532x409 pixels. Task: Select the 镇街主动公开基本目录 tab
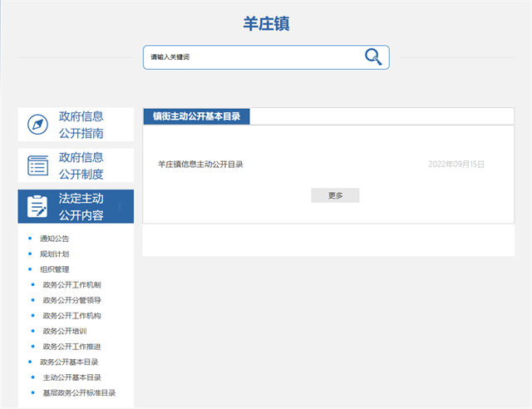(x=196, y=116)
